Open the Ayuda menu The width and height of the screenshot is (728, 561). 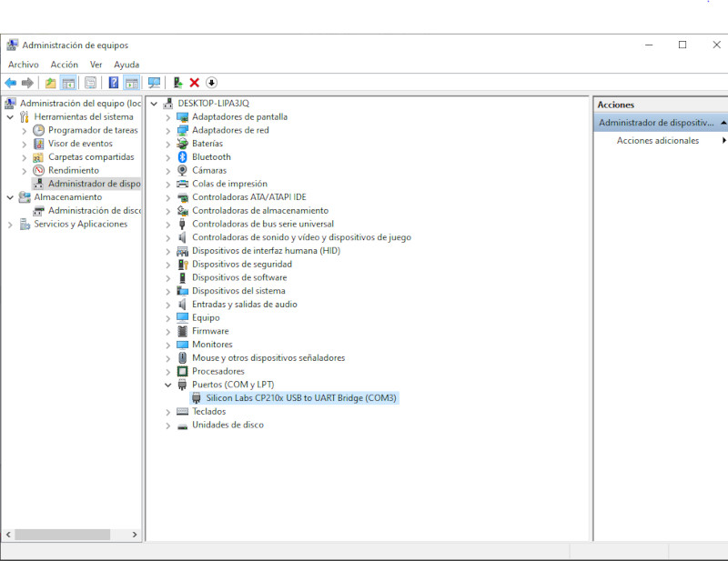[x=126, y=65]
